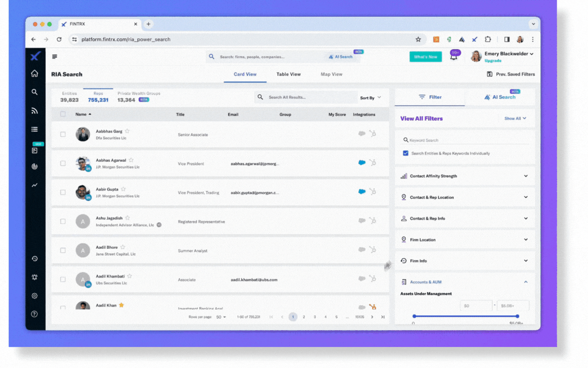Click the HubSpot icon for Aadil Bhore
This screenshot has width=588, height=368.
pos(372,249)
